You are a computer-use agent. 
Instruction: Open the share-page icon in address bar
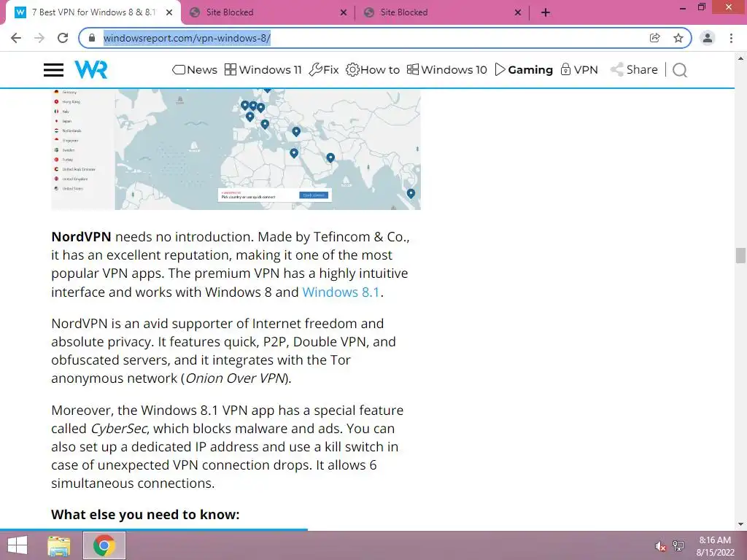point(654,38)
